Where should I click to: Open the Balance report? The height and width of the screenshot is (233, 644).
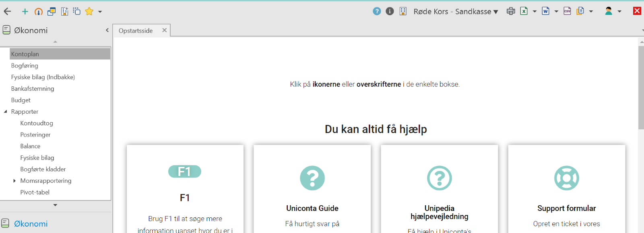click(x=30, y=146)
